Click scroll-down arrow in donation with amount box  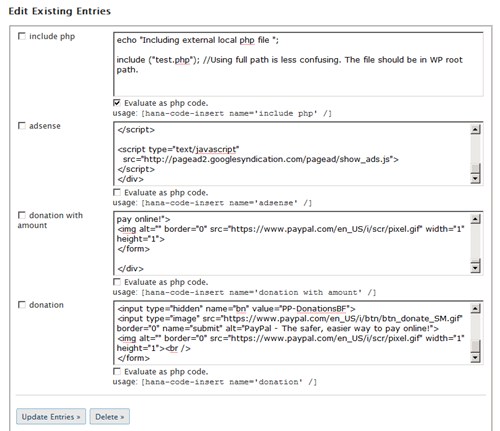click(475, 268)
